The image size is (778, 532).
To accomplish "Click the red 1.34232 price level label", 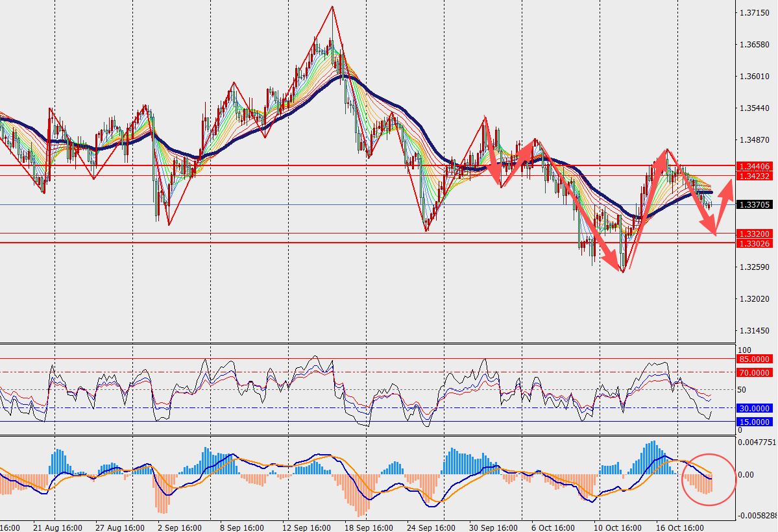I will tap(754, 176).
